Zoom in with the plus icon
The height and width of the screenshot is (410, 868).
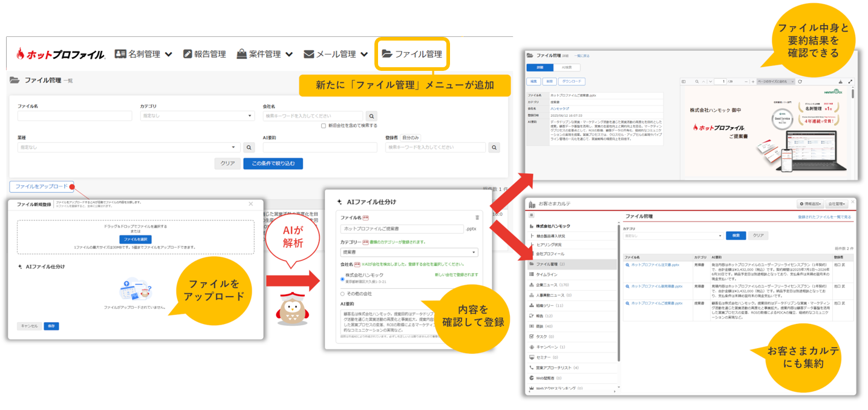click(752, 82)
